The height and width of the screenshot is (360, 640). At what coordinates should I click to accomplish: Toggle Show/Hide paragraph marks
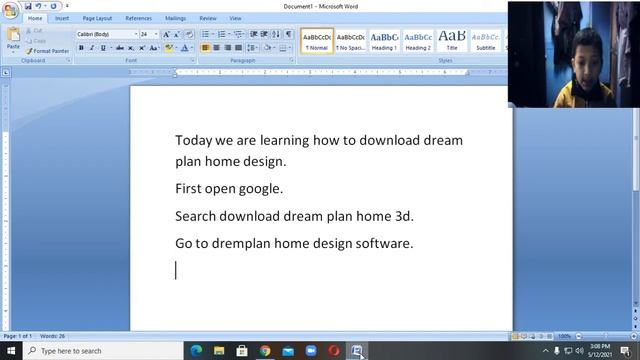[x=288, y=34]
